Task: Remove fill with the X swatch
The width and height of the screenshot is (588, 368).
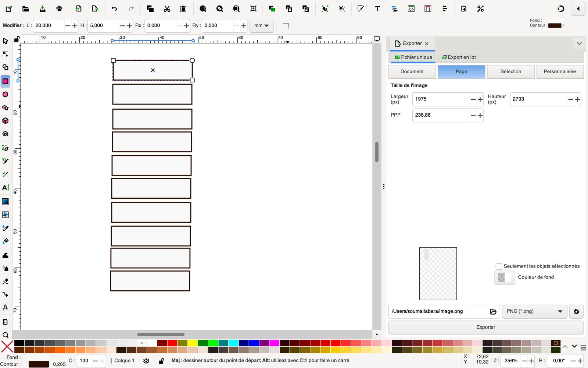Action: 7,347
